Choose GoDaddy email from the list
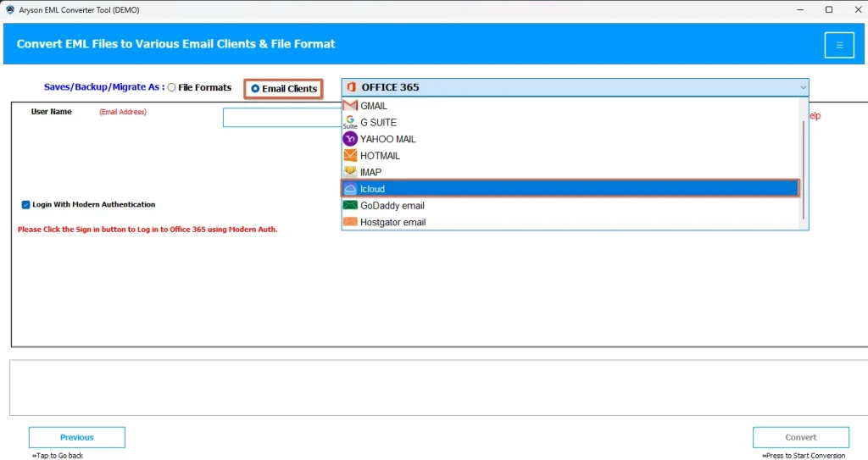Viewport: 868px width, 460px height. coord(392,205)
